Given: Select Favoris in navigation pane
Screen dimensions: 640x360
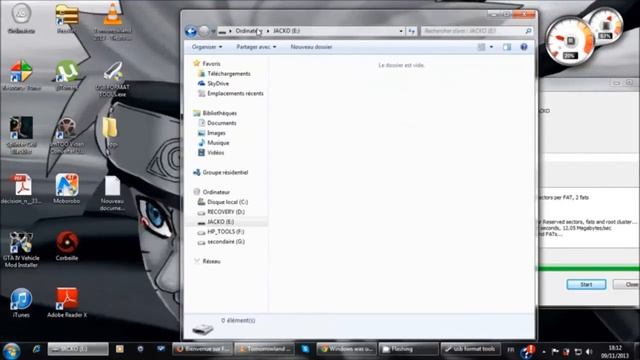Looking at the screenshot, I should (211, 64).
